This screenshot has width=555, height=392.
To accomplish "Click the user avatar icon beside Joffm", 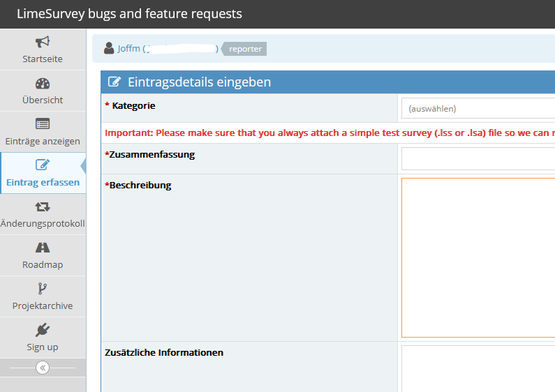I will 109,48.
